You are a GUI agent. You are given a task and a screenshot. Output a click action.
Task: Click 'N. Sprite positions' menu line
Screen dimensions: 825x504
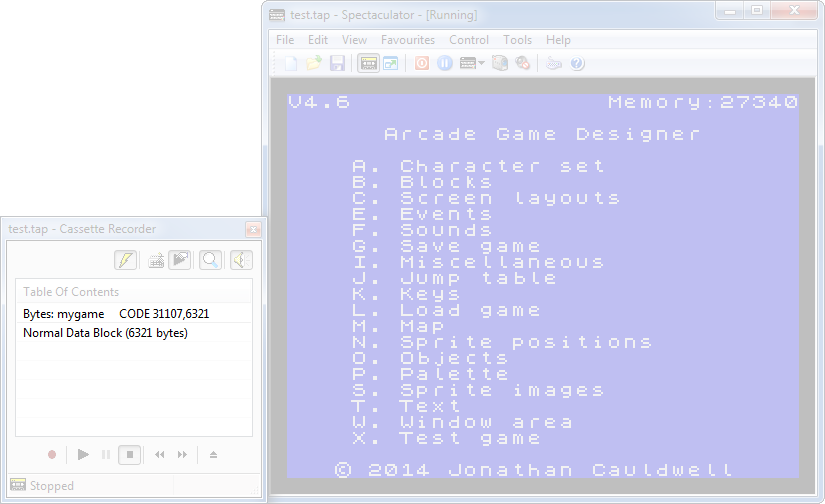click(x=502, y=342)
